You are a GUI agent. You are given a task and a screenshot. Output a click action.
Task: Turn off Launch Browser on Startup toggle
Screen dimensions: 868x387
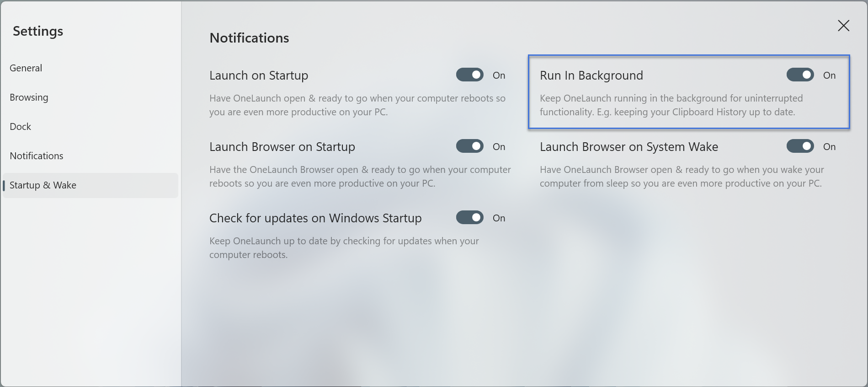[469, 146]
